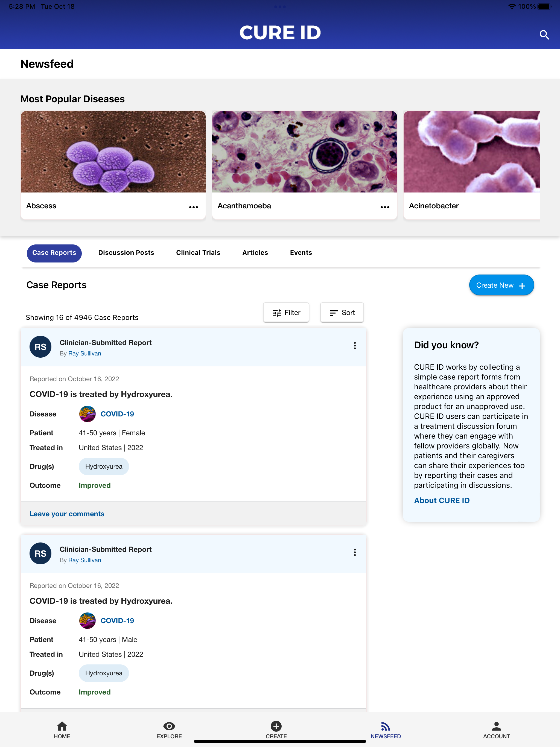Click Leave your comments link
Image resolution: width=560 pixels, height=747 pixels.
pyautogui.click(x=67, y=514)
